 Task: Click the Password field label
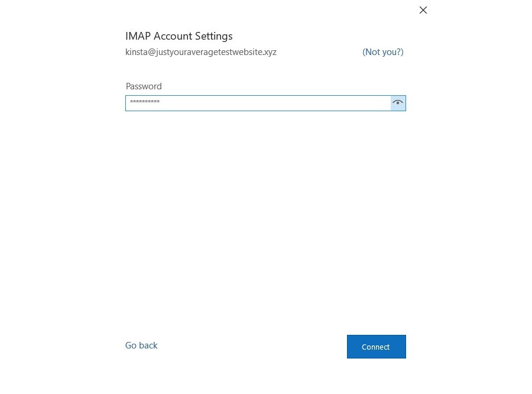[144, 86]
